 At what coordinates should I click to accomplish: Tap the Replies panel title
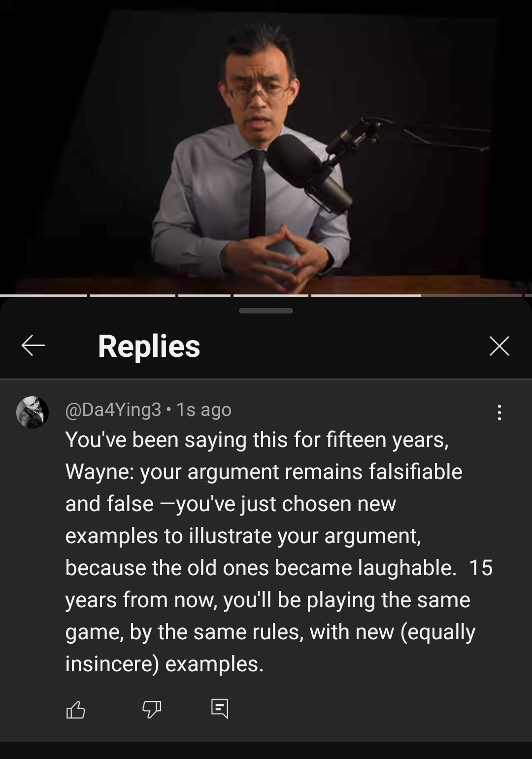tap(149, 345)
